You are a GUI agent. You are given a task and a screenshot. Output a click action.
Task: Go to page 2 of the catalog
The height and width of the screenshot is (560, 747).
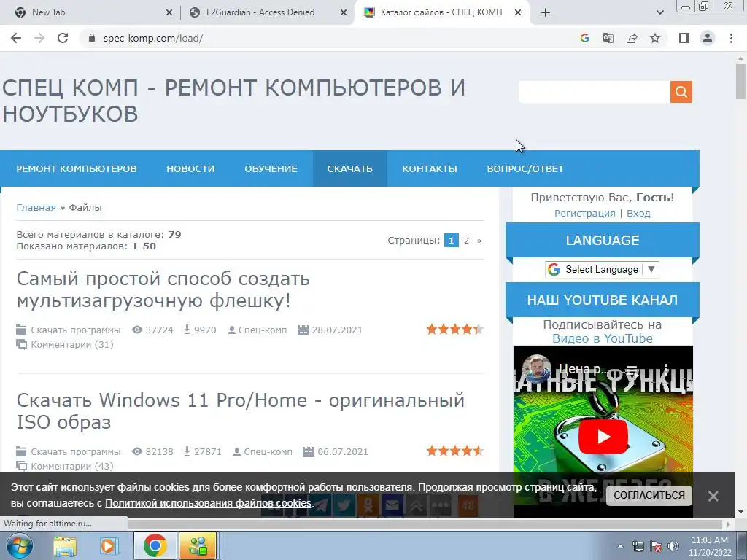click(x=466, y=241)
